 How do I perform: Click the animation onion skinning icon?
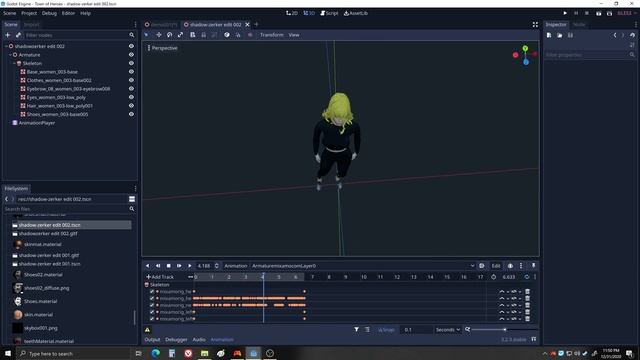[x=510, y=266]
